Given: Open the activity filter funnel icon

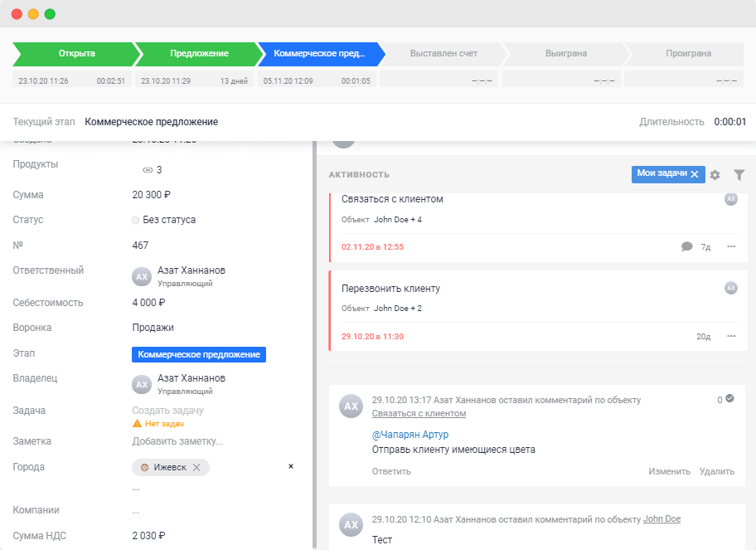Looking at the screenshot, I should pos(739,175).
